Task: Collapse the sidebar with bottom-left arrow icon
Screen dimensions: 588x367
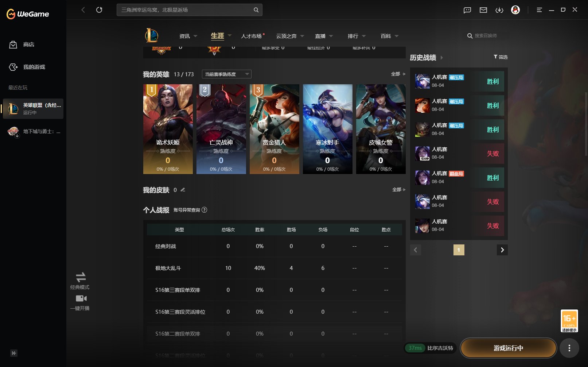Action: point(14,353)
